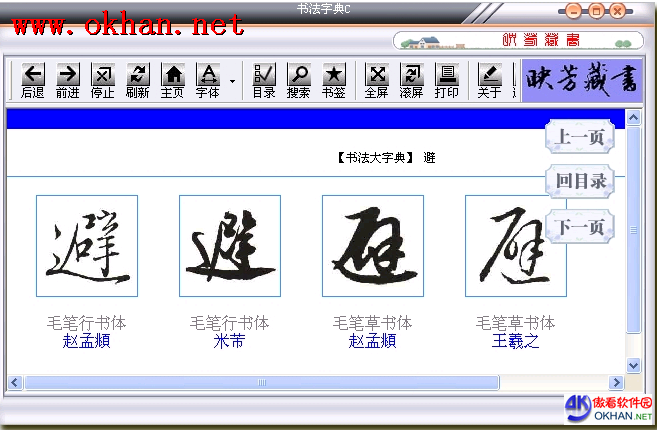Go to previous page with 上一页
The image size is (657, 430).
580,137
